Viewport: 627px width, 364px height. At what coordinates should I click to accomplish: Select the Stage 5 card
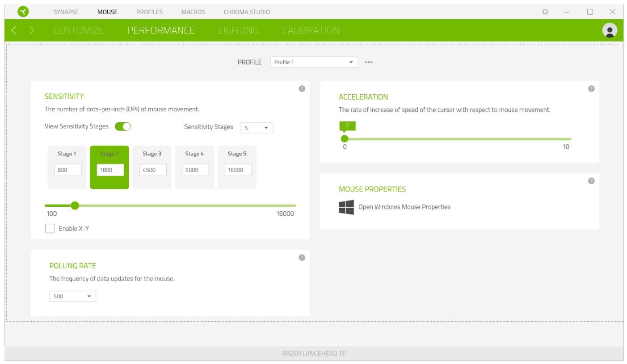(237, 167)
